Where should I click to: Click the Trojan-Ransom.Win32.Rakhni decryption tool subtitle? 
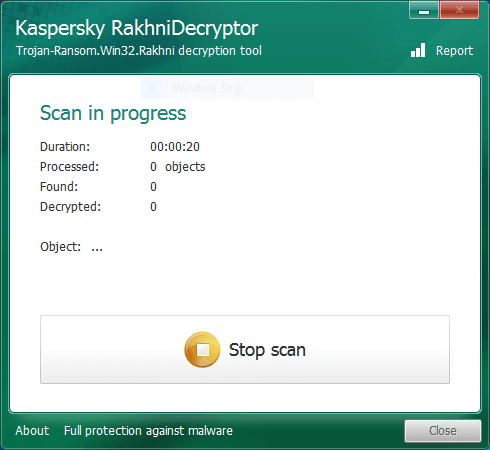coord(139,51)
